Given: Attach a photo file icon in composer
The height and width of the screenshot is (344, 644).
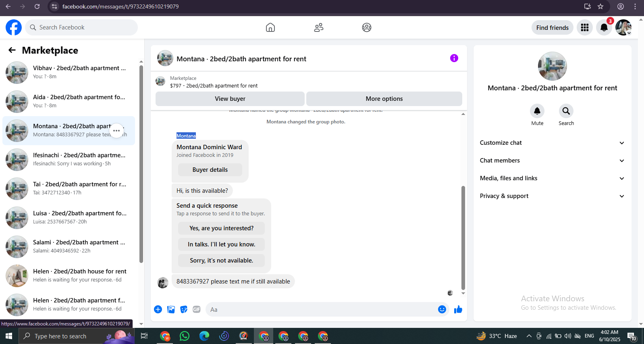Looking at the screenshot, I should pyautogui.click(x=171, y=309).
